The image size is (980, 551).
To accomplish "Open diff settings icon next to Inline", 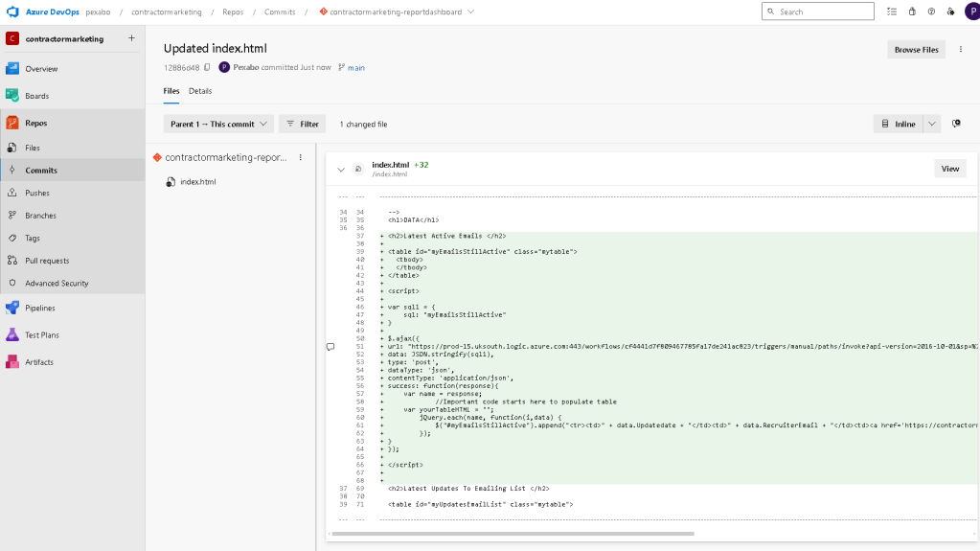I will pyautogui.click(x=956, y=124).
